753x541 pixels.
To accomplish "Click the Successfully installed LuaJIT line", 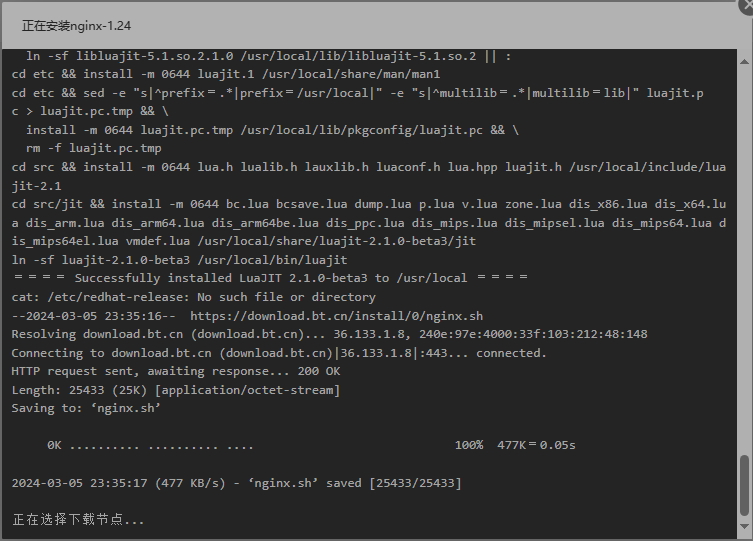I will [270, 278].
